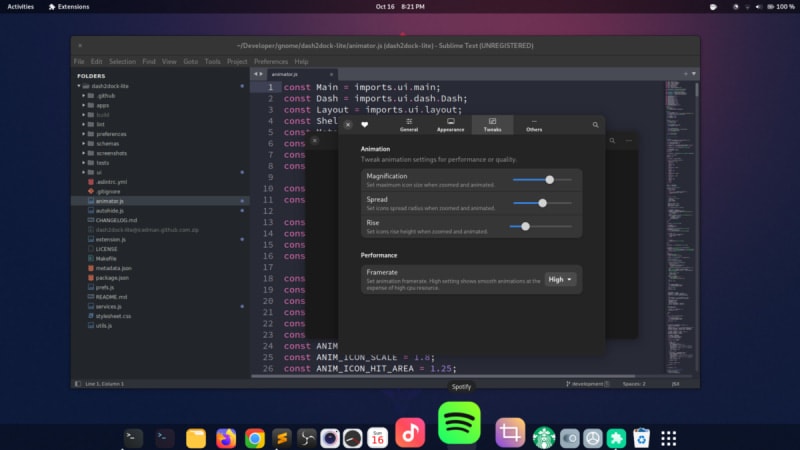800x450 pixels.
Task: Open autohide.js in the file sidebar
Action: (110, 211)
